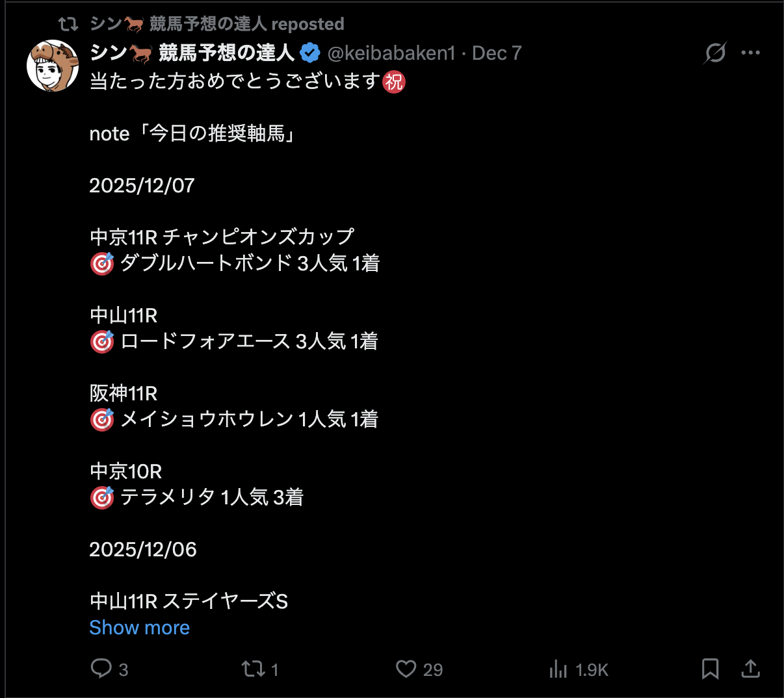Click the blue verified badge
This screenshot has width=784, height=698.
pos(310,53)
